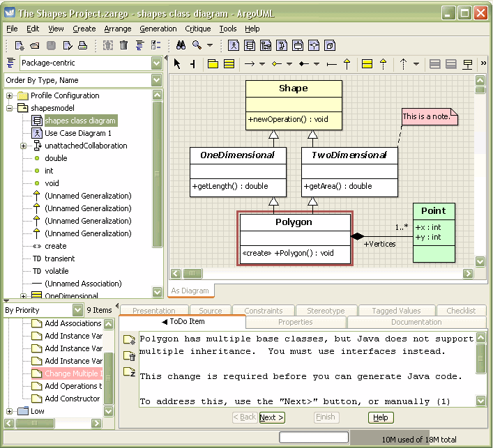493x448 pixels.
Task: Pick the New Package tool icon
Action: (213, 64)
